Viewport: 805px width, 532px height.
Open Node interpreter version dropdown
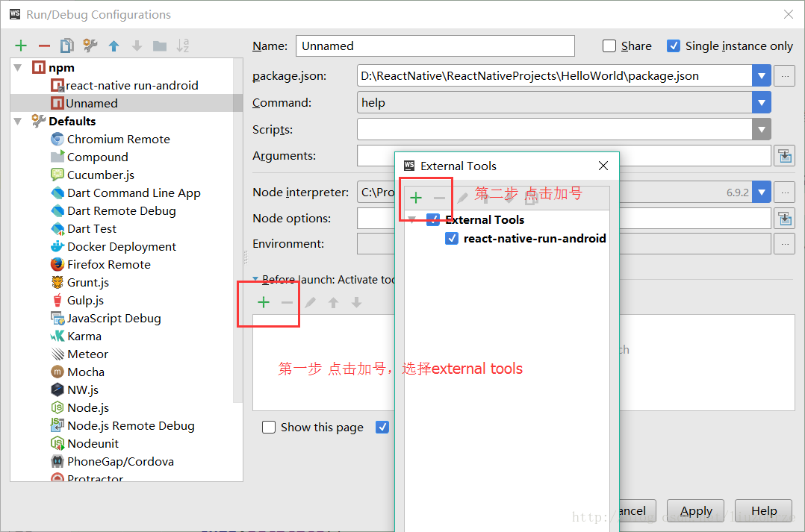coord(762,193)
